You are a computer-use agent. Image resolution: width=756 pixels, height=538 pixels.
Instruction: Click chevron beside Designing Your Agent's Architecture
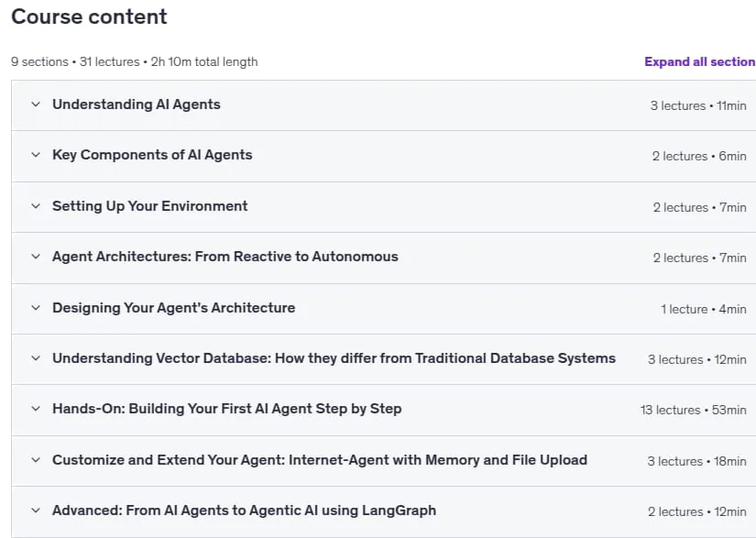(x=36, y=308)
